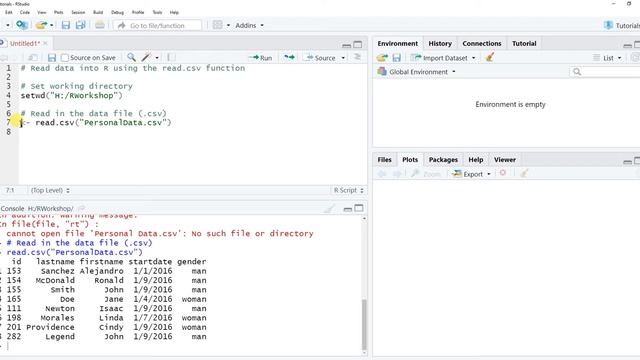The height and width of the screenshot is (360, 640).
Task: Minimize the console pane
Action: [347, 209]
